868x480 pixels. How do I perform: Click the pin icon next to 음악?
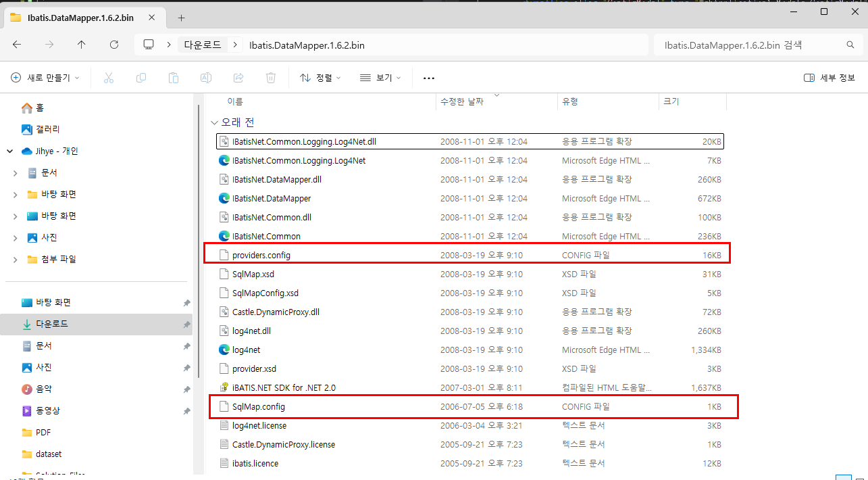[186, 389]
